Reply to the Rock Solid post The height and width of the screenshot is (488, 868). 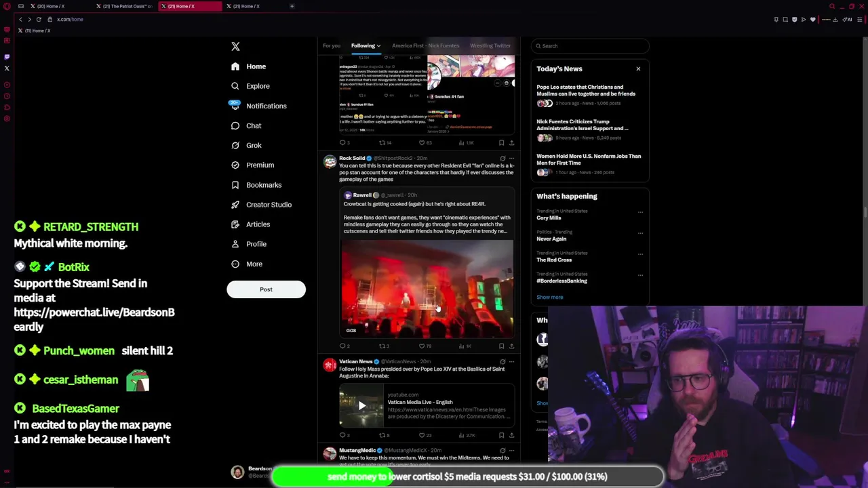pos(344,346)
